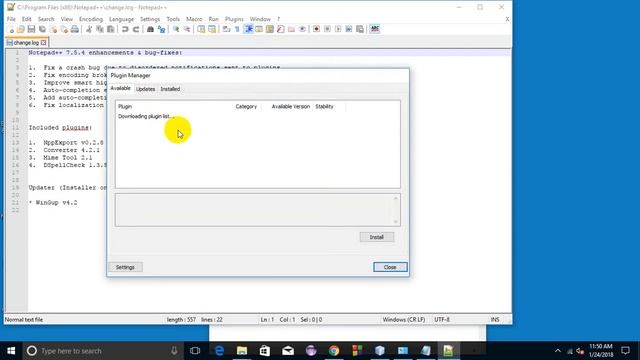Open Microsoft Edge from the taskbar
Screen dimensions: 640x360
click(219, 351)
